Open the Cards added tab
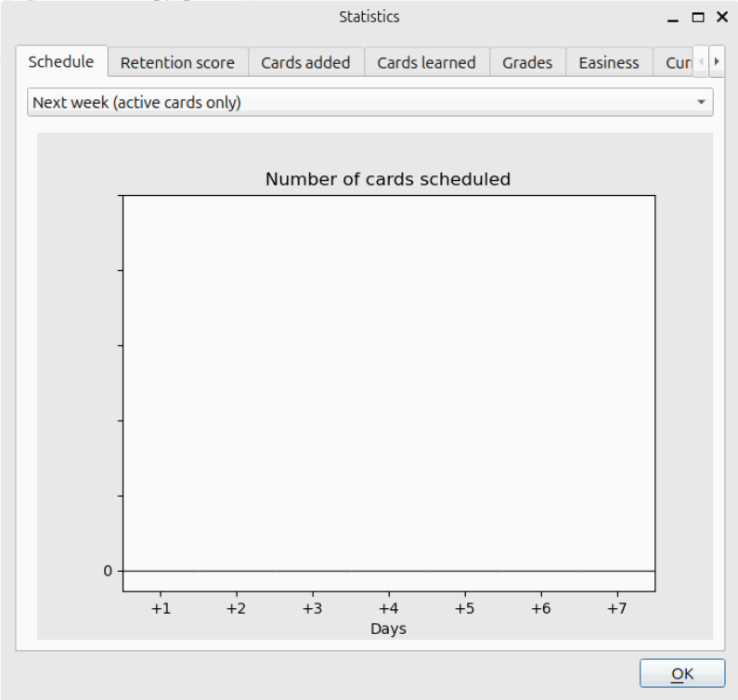Screen dimensions: 738x700 (305, 62)
